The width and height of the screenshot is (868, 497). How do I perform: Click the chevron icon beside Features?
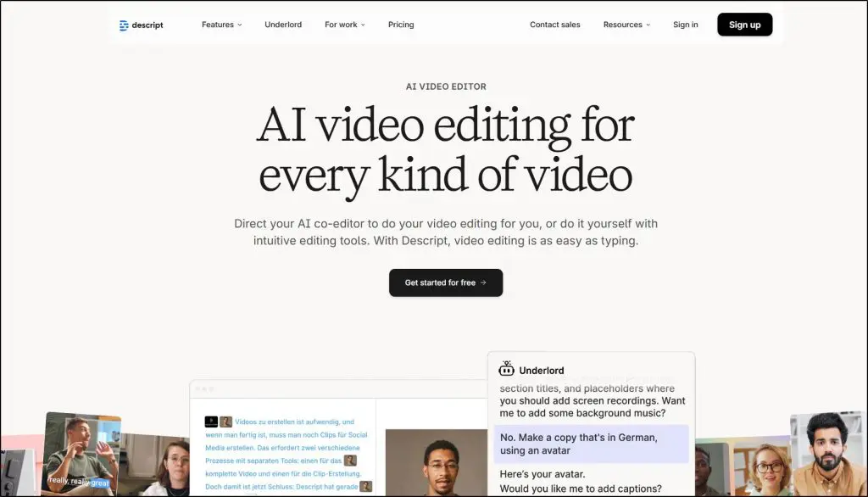click(x=240, y=25)
